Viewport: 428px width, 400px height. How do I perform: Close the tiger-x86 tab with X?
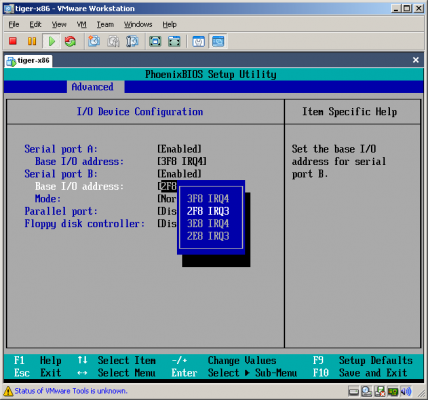415,60
